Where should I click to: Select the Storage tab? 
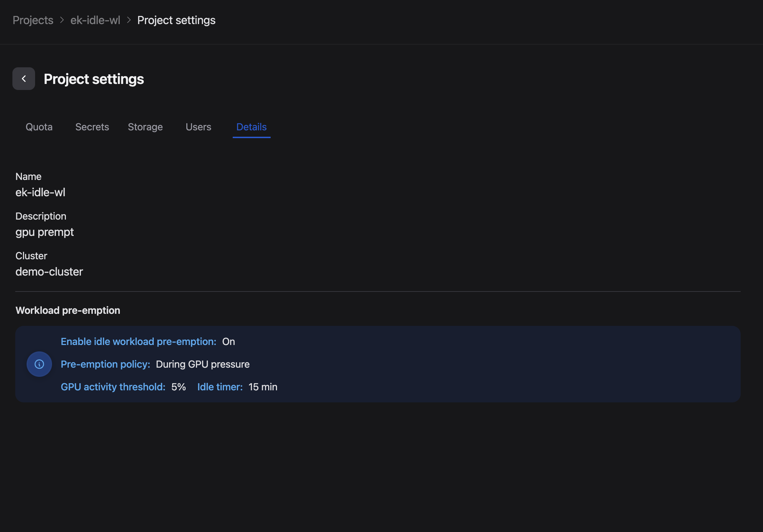click(145, 127)
